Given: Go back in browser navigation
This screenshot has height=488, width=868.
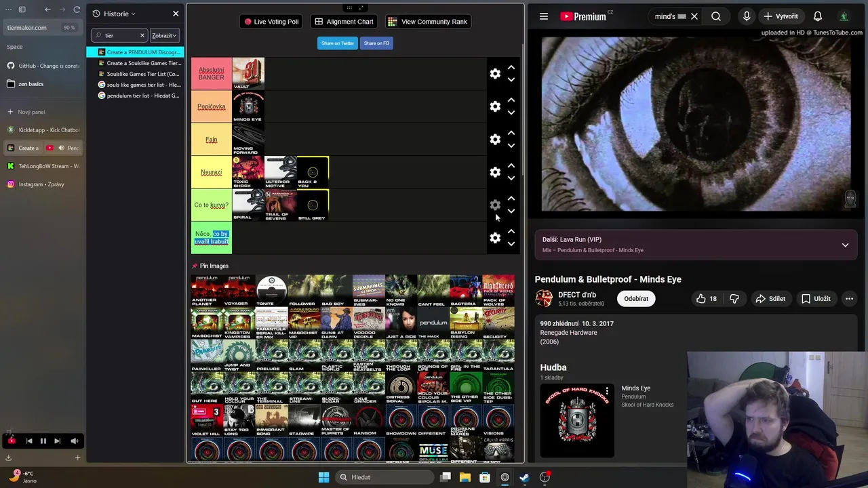Looking at the screenshot, I should (47, 9).
